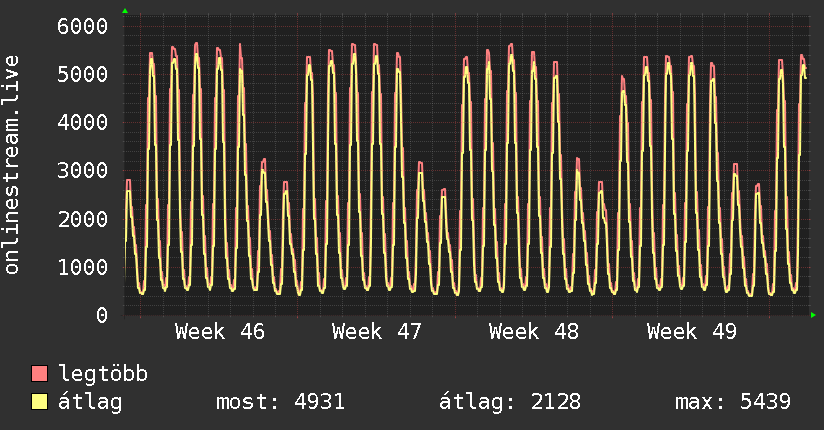Select the átlag legend label beside yellow swatch

(90, 403)
